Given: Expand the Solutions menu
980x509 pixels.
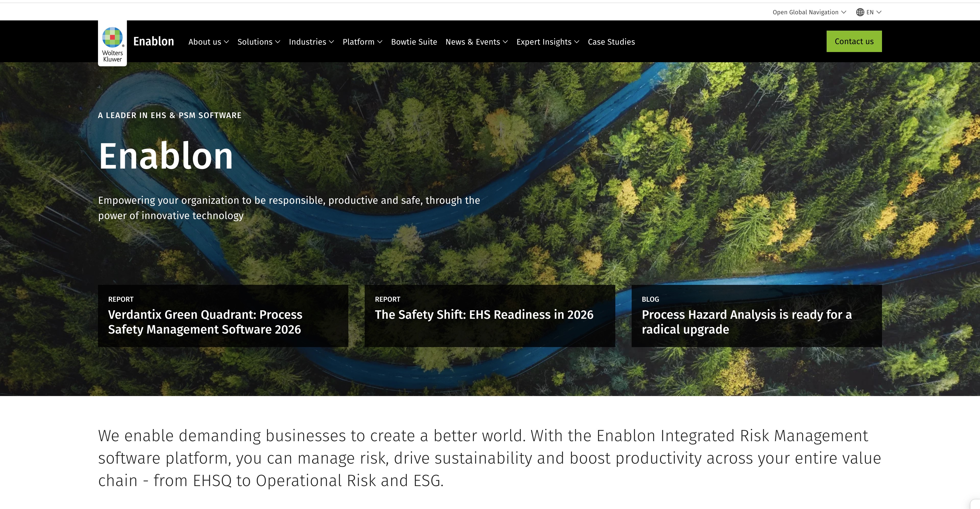Looking at the screenshot, I should [259, 42].
